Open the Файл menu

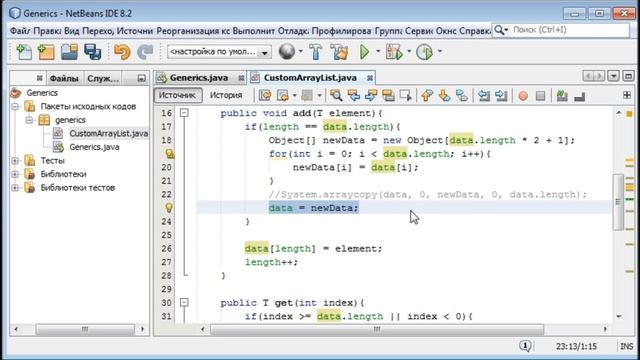pyautogui.click(x=20, y=31)
